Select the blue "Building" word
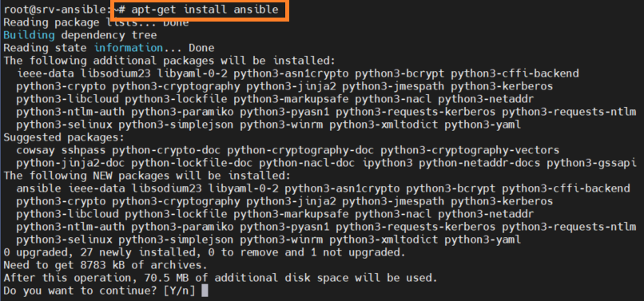 pyautogui.click(x=29, y=35)
